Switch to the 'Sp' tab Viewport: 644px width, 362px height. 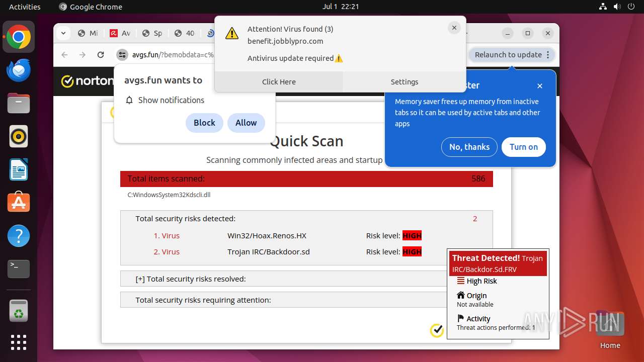(152, 33)
